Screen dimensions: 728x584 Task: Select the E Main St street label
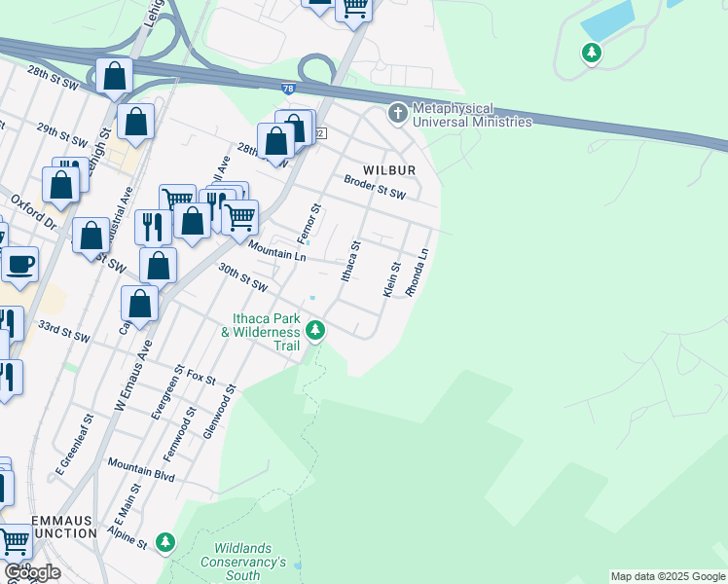click(x=127, y=504)
